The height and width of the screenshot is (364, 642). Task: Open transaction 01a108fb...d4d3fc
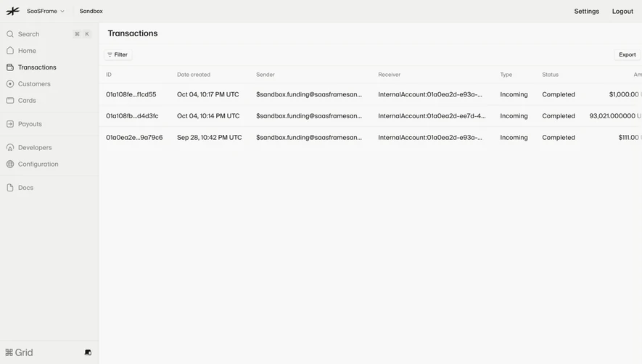click(x=132, y=116)
